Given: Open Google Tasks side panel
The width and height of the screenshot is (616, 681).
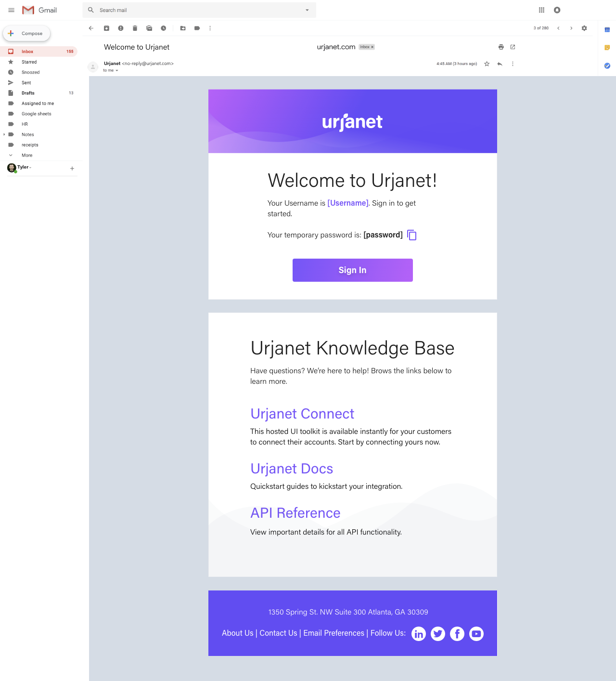Looking at the screenshot, I should click(x=607, y=65).
